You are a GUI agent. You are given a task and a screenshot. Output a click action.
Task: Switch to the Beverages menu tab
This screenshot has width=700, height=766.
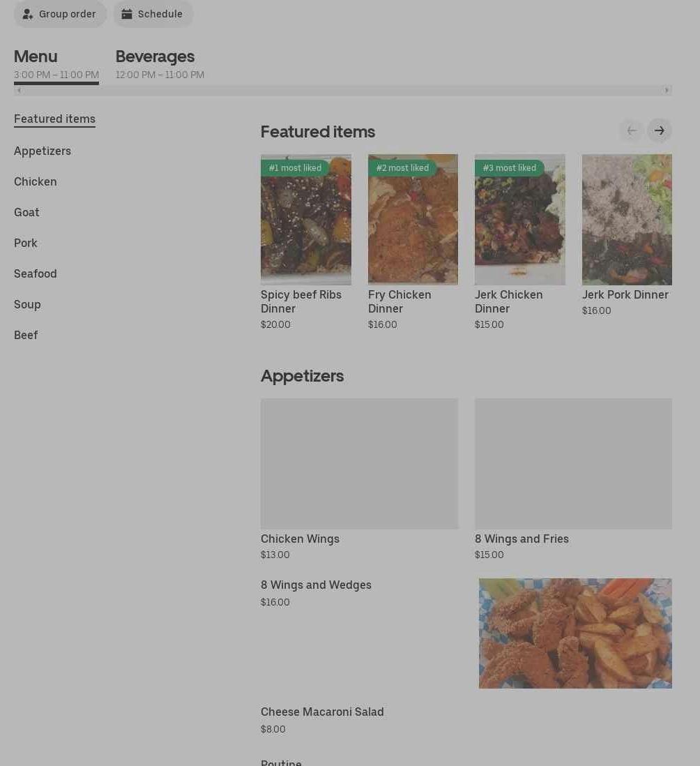[155, 57]
